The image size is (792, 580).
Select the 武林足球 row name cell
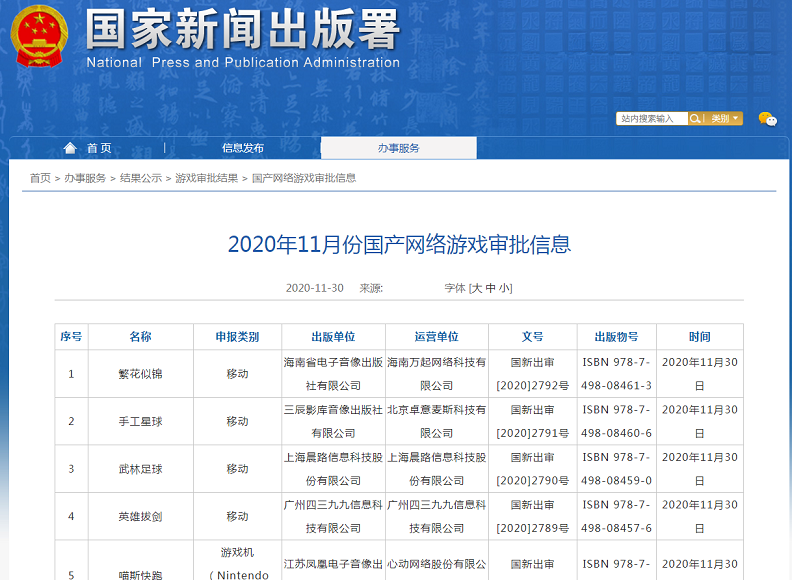pyautogui.click(x=140, y=469)
